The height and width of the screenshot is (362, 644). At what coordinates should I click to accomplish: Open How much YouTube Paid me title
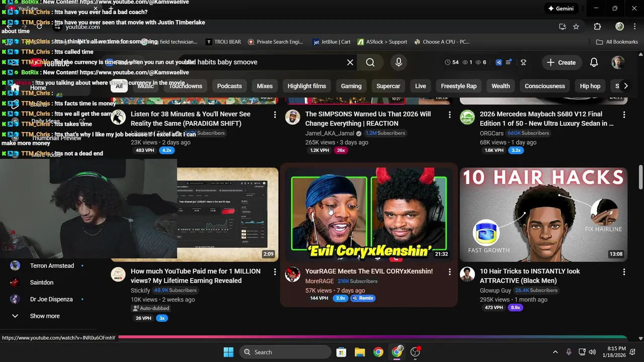coord(196,276)
